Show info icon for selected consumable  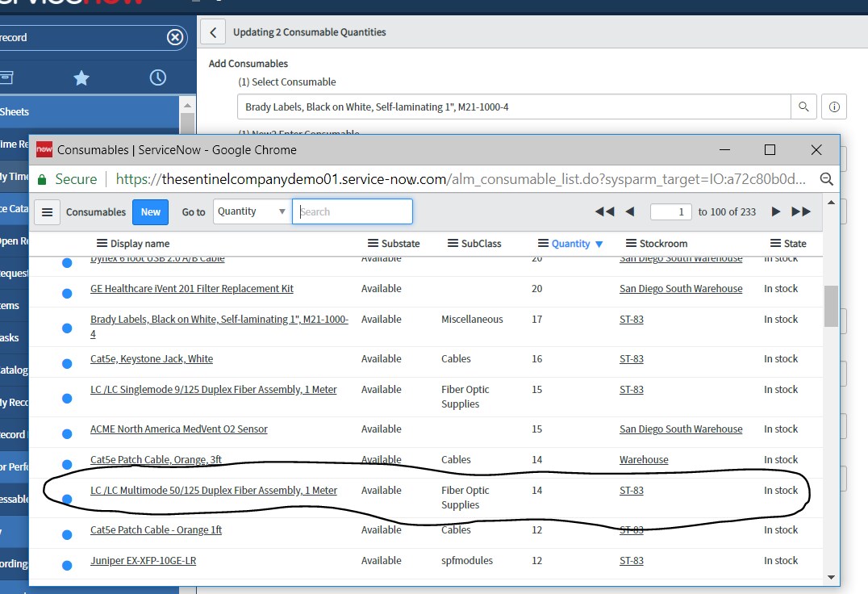[834, 107]
